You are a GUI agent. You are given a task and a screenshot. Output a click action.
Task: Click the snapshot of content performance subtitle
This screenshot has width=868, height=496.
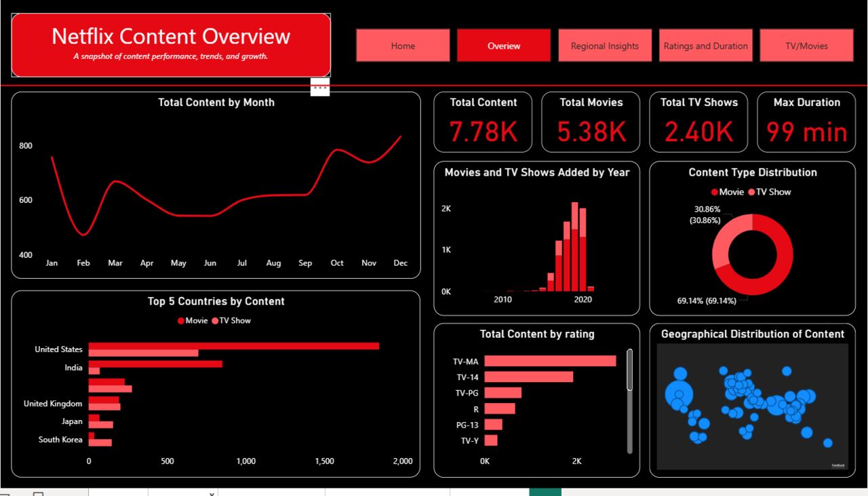point(171,56)
